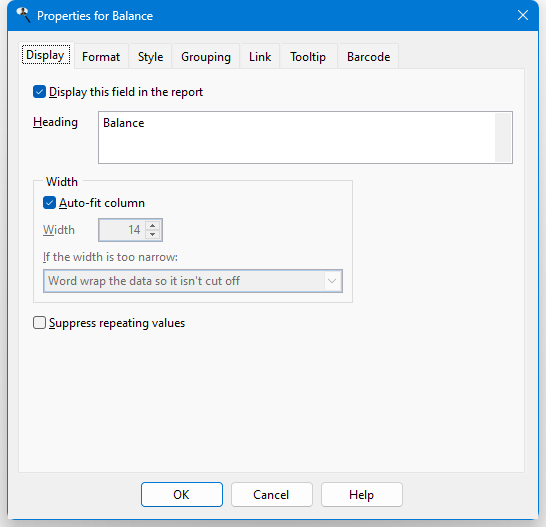Image resolution: width=546 pixels, height=527 pixels.
Task: Go to the Grouping tab
Action: (206, 56)
